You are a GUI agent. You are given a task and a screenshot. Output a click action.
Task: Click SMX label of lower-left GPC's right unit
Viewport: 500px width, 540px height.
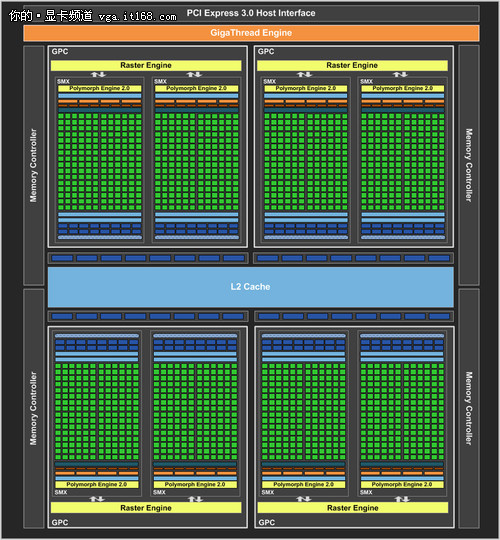point(159,492)
